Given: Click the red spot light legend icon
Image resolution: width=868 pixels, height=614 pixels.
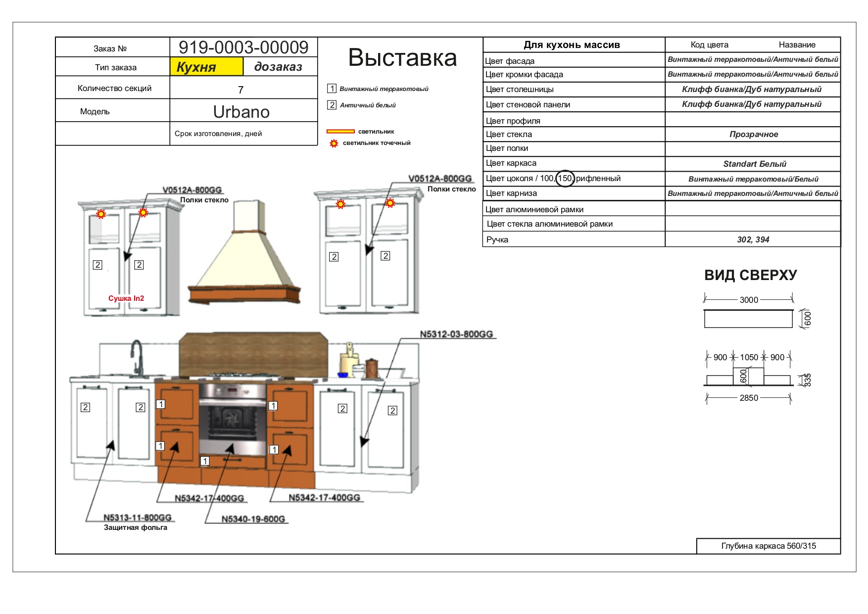Looking at the screenshot, I should [334, 143].
